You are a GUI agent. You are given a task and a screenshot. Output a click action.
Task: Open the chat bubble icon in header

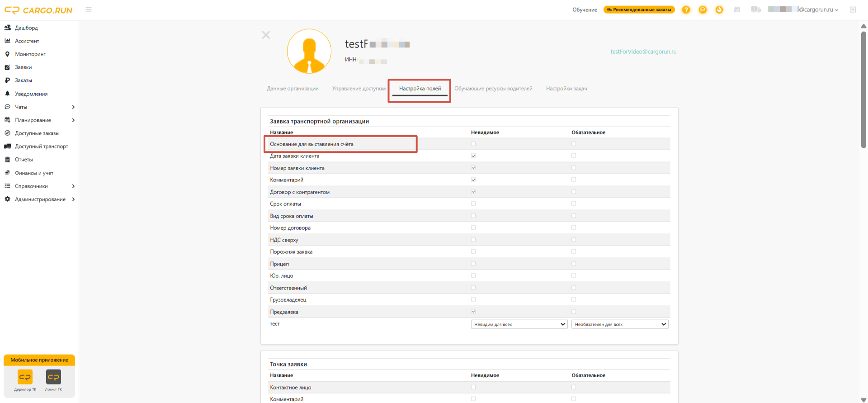pos(703,9)
